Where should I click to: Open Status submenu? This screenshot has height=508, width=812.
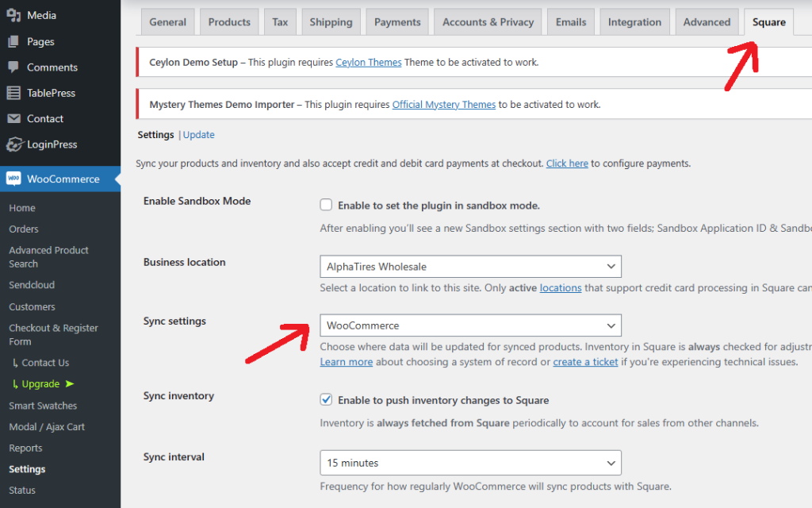(21, 491)
